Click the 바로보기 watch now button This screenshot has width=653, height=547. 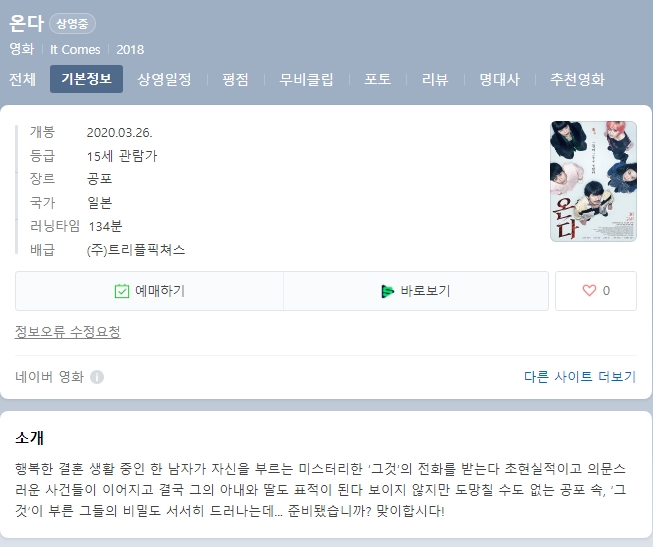click(x=416, y=291)
